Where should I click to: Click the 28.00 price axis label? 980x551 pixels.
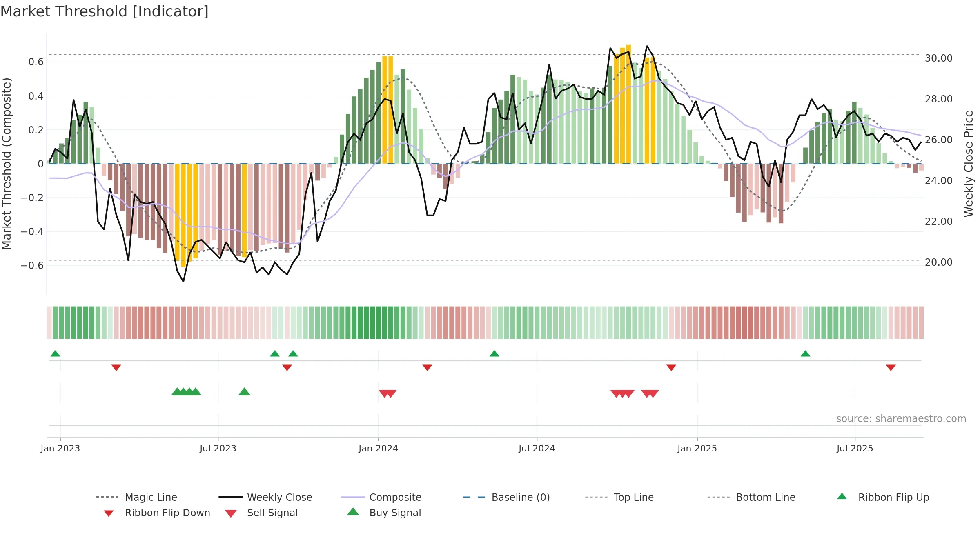(939, 99)
